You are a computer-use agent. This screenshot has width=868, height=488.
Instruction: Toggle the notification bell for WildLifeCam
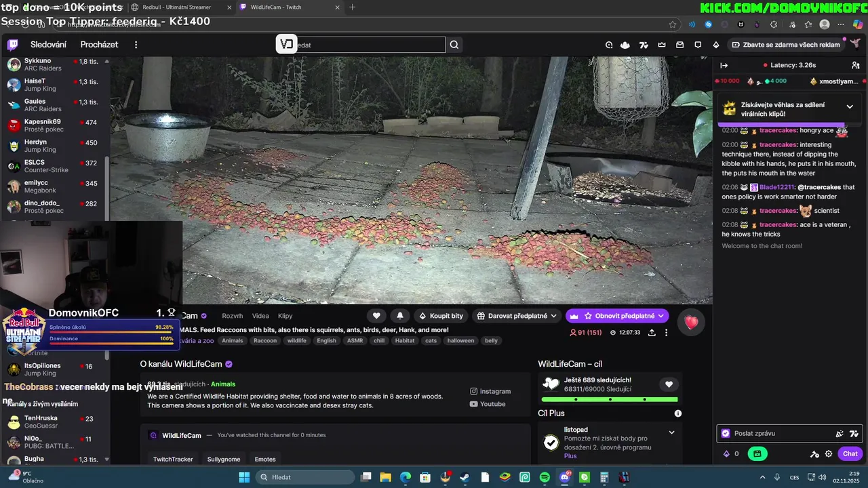coord(400,316)
